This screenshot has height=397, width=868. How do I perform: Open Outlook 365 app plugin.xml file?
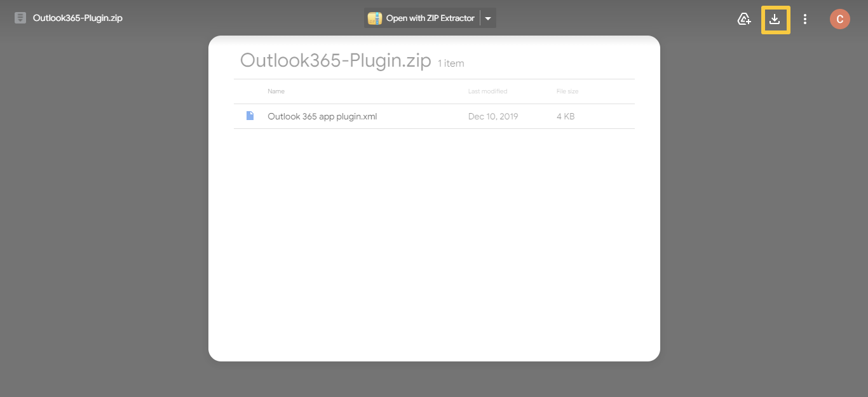pos(322,116)
